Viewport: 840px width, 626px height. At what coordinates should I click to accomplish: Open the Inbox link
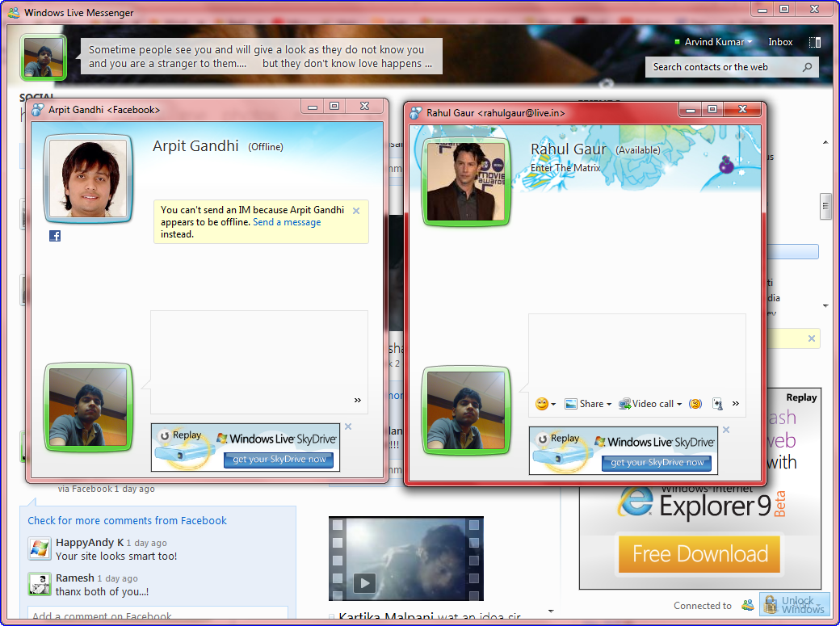click(x=780, y=42)
